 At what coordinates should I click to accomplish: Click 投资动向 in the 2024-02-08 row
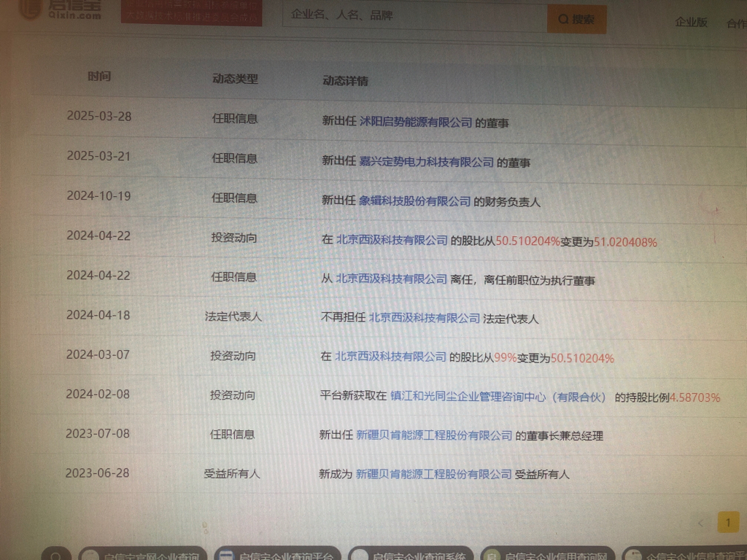point(233,395)
